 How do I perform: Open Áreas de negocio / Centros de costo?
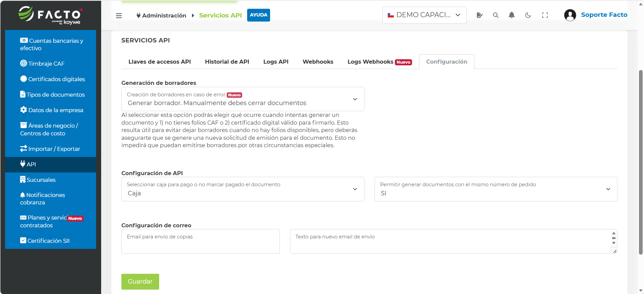(x=51, y=129)
